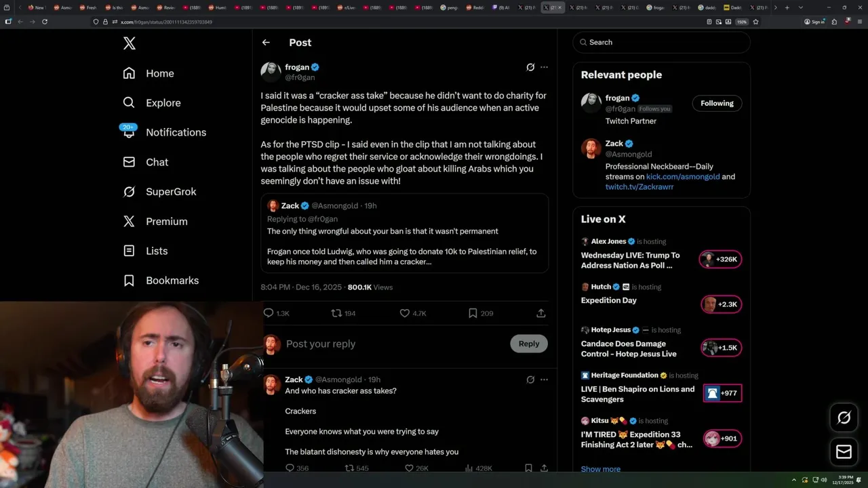
Task: Click browser Back button
Action: point(20,22)
